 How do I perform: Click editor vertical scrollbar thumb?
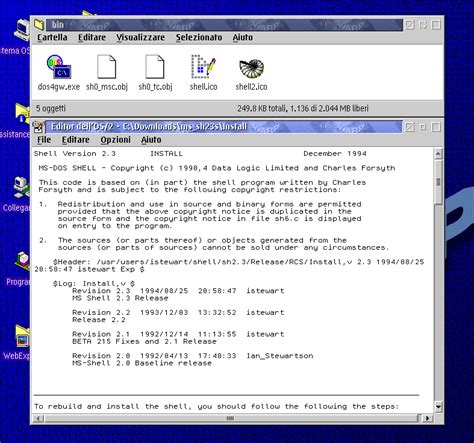pyautogui.click(x=438, y=182)
